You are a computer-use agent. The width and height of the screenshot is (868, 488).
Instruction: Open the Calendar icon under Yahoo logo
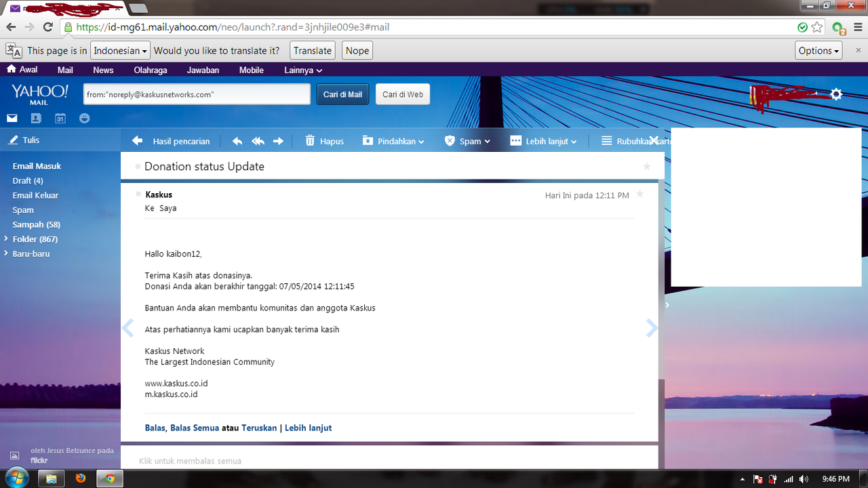tap(60, 118)
